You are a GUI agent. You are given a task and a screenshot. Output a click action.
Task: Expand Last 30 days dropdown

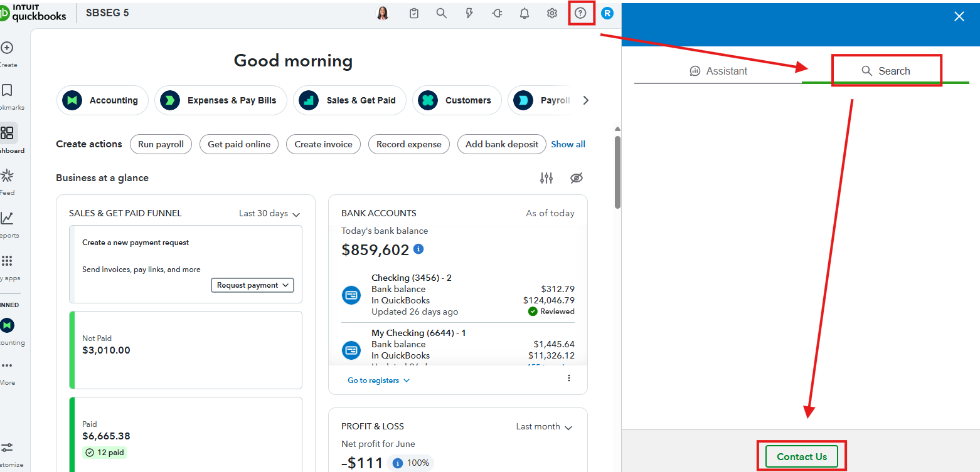(270, 214)
